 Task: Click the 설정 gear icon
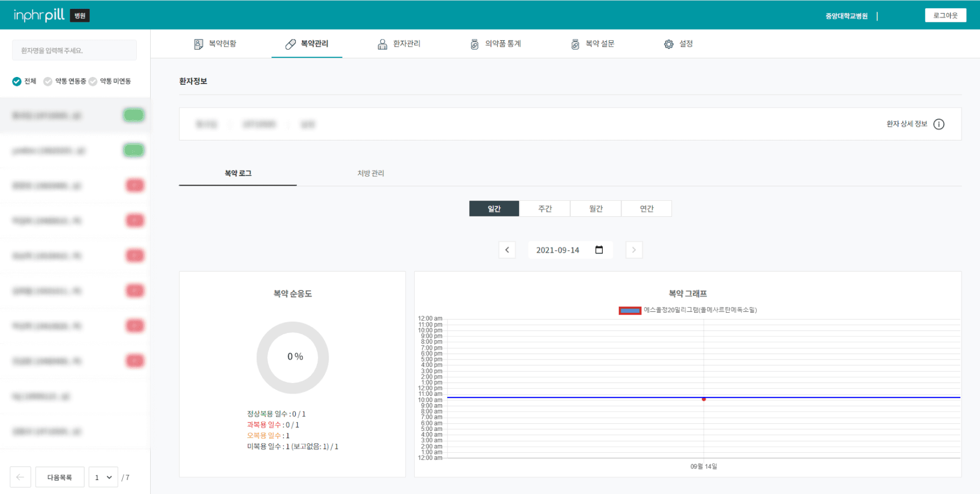[x=669, y=44]
